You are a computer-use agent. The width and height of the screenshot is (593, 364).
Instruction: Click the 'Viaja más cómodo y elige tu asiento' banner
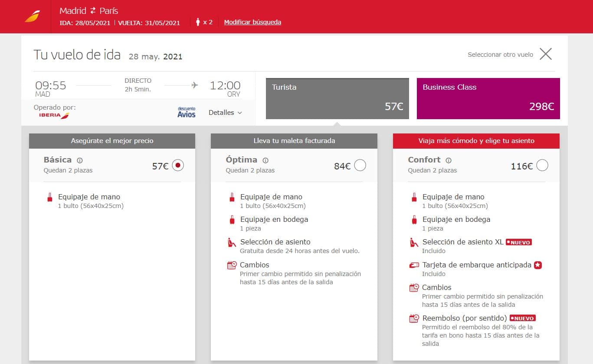click(x=476, y=141)
